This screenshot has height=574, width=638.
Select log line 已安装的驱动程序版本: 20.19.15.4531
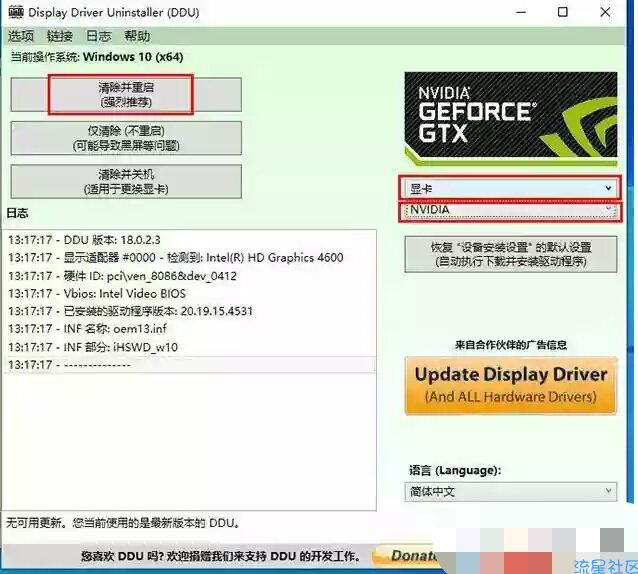[x=189, y=311]
